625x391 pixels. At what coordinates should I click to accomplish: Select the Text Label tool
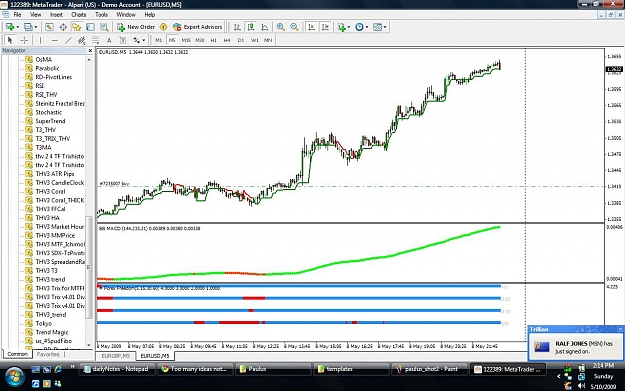(x=123, y=40)
